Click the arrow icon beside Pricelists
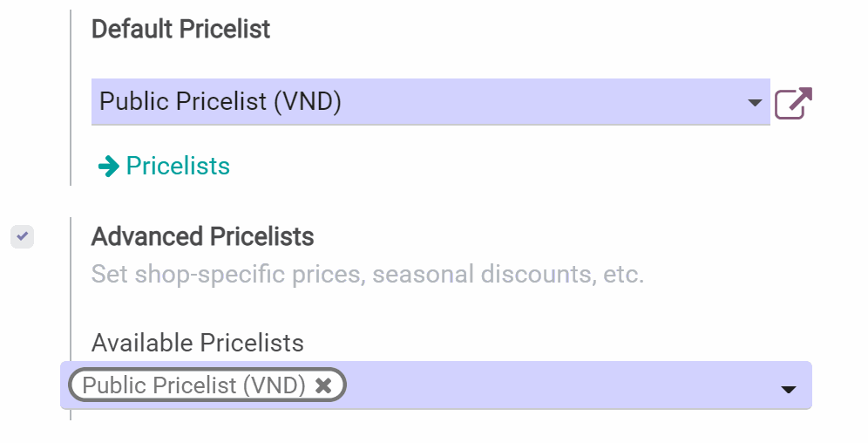Screen dimensions: 868x443 point(108,166)
